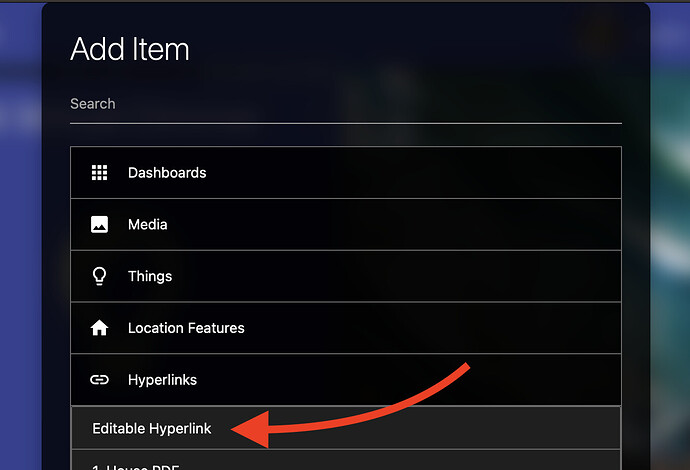
Task: Open the Location Features category
Action: [346, 328]
